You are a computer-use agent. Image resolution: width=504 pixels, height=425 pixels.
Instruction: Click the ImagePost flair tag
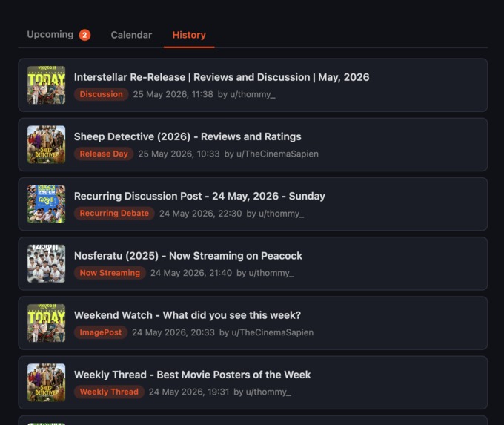101,332
